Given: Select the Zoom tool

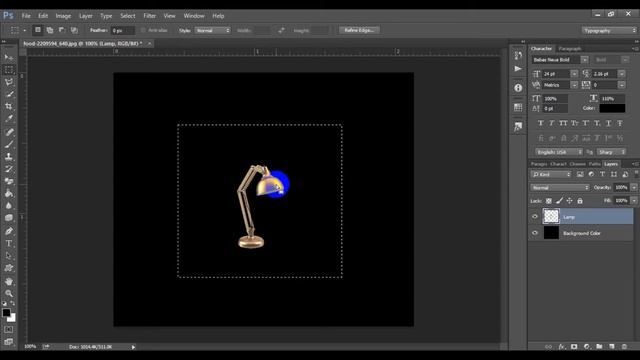Looking at the screenshot, I should click(x=9, y=293).
